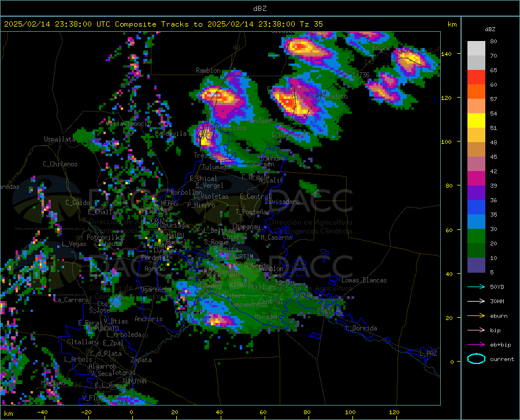Click the T_Porteñas place label

click(x=252, y=212)
